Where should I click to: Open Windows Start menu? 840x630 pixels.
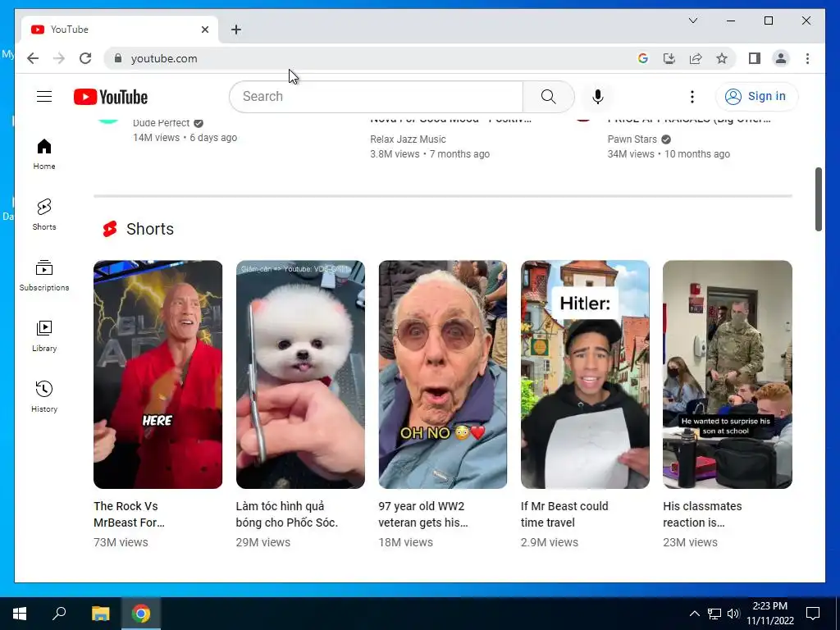tap(20, 614)
